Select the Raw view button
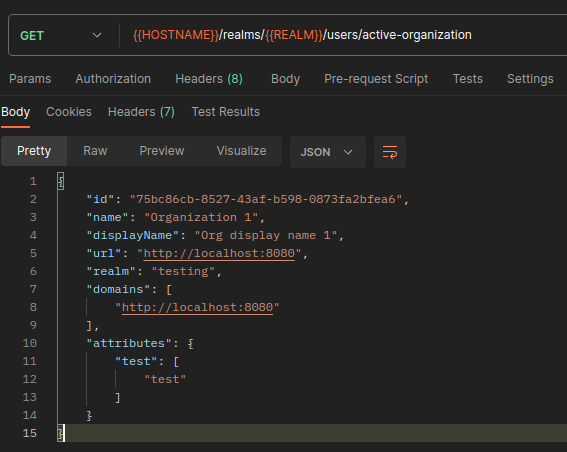 point(95,151)
